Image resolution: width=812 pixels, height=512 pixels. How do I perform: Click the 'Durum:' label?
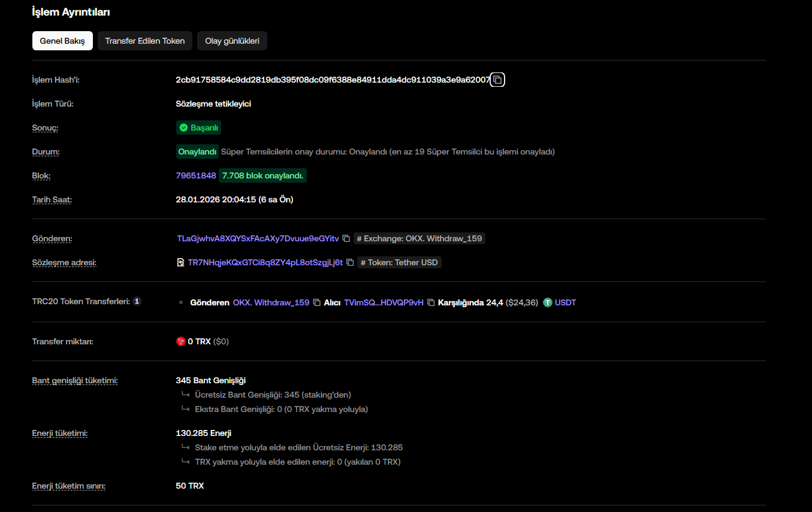(x=46, y=152)
